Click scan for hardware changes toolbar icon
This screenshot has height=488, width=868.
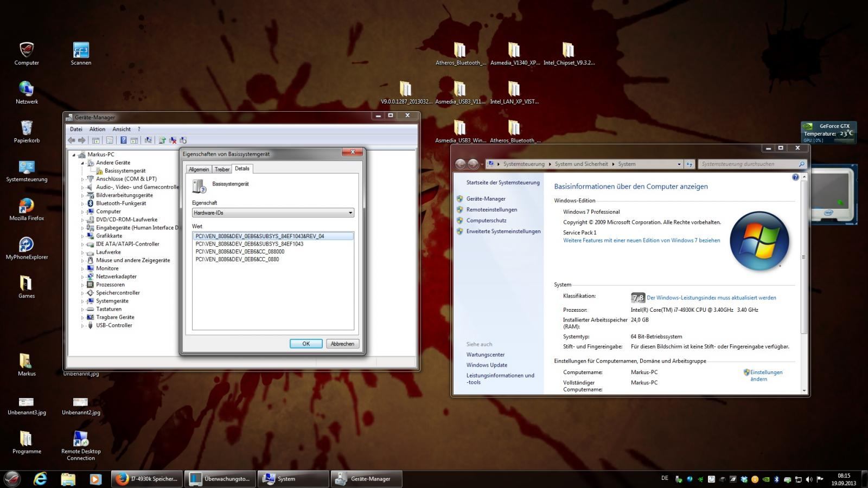coord(148,140)
